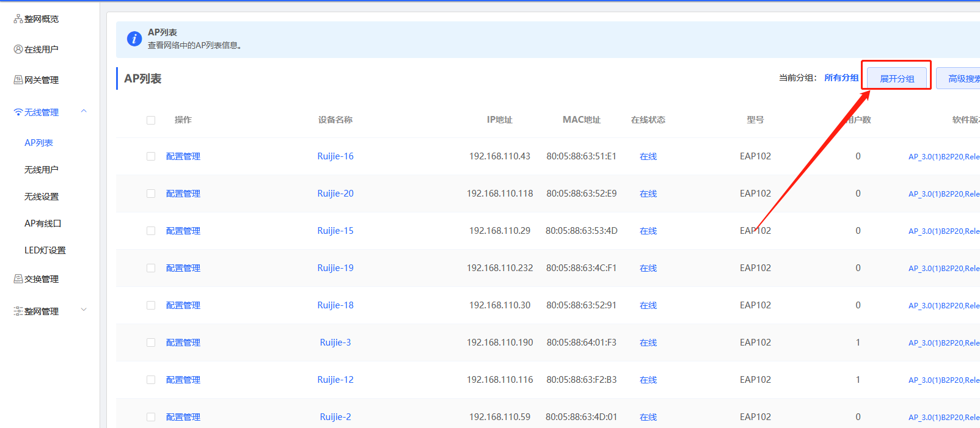
Task: Click device name Ruijie-3
Action: pos(335,343)
